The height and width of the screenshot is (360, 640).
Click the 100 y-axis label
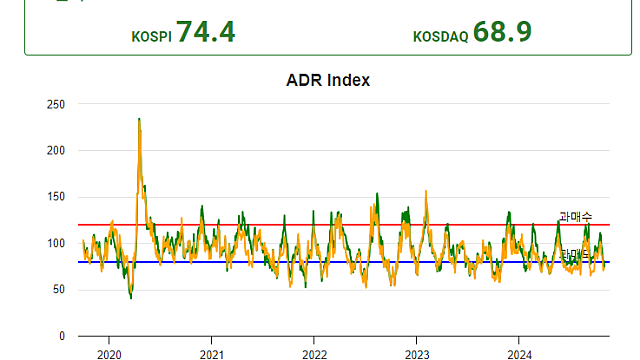[56, 243]
